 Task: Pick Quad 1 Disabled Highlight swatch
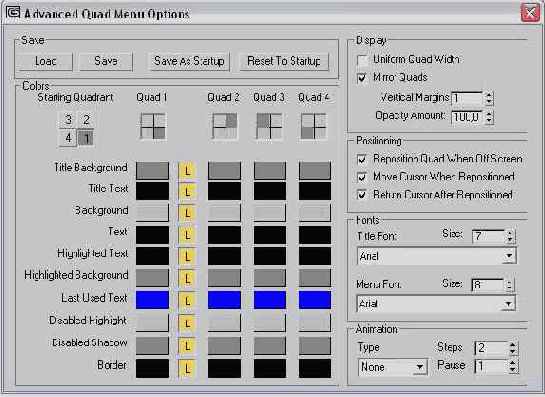pyautogui.click(x=152, y=322)
